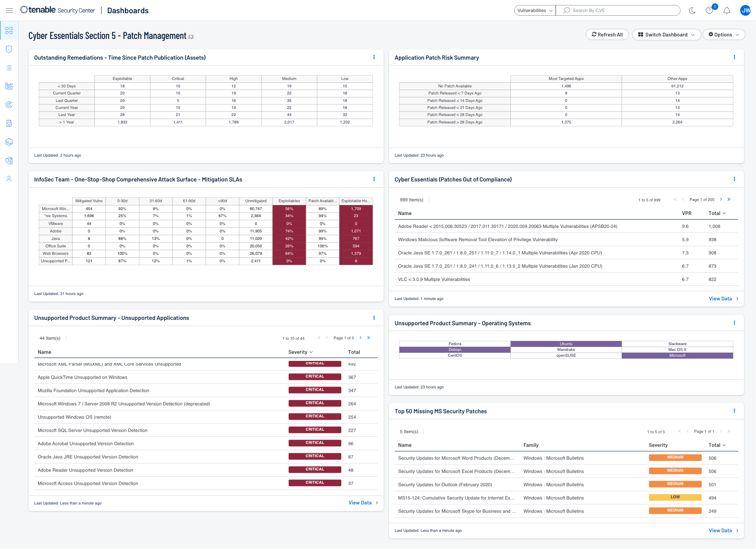Click View Data in Cyber Essentials panel

(720, 299)
